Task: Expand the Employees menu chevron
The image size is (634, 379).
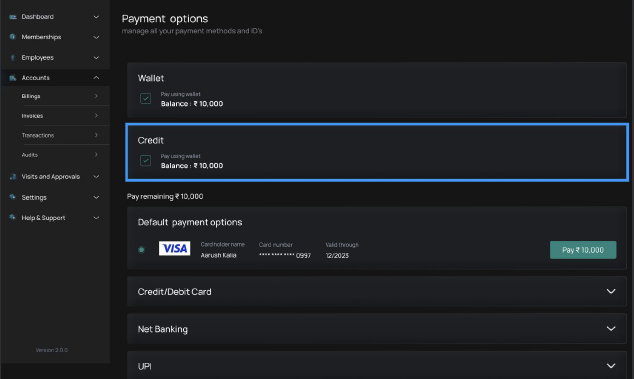Action: [96, 57]
